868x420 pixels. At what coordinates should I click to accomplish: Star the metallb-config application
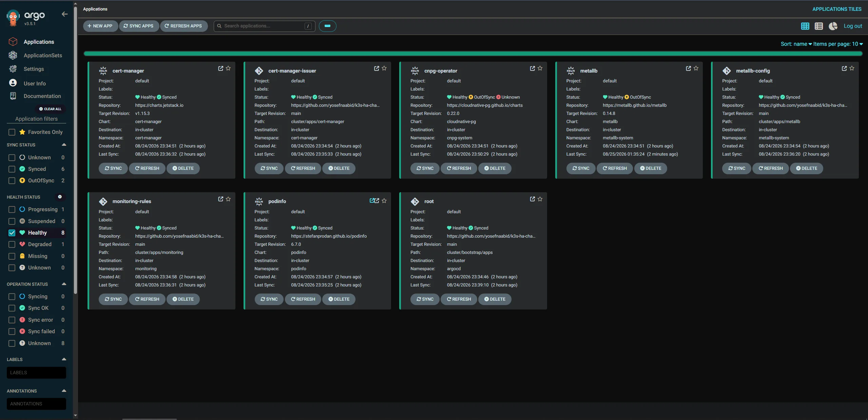pyautogui.click(x=852, y=68)
